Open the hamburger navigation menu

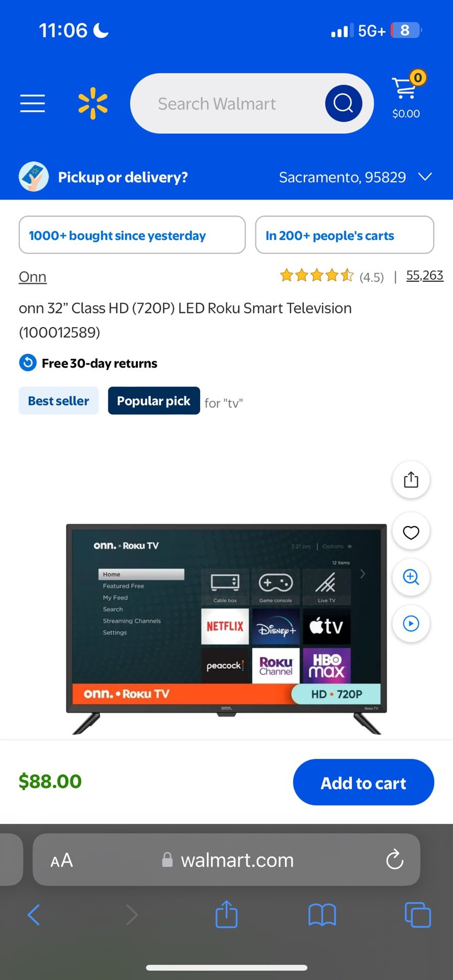[x=33, y=103]
